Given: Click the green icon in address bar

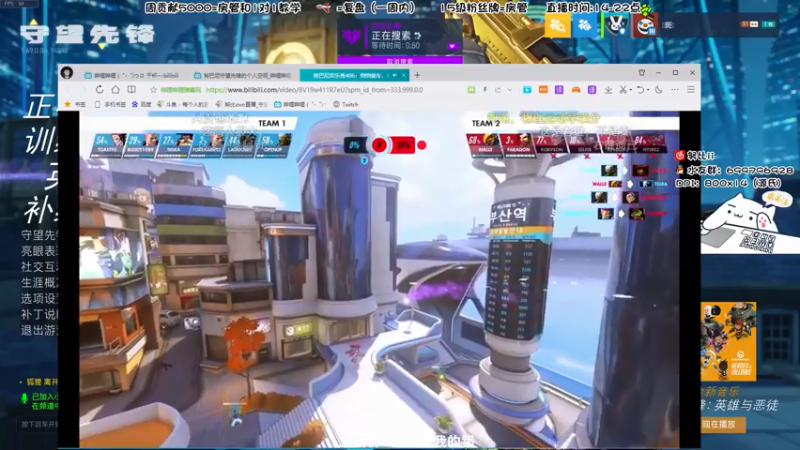Looking at the screenshot, I should tap(471, 90).
